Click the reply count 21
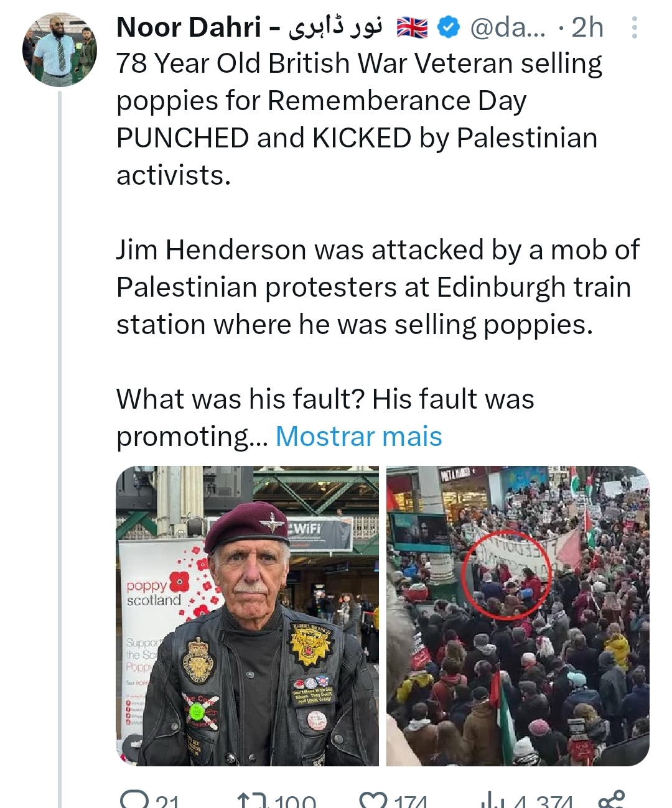The height and width of the screenshot is (808, 672). [167, 802]
